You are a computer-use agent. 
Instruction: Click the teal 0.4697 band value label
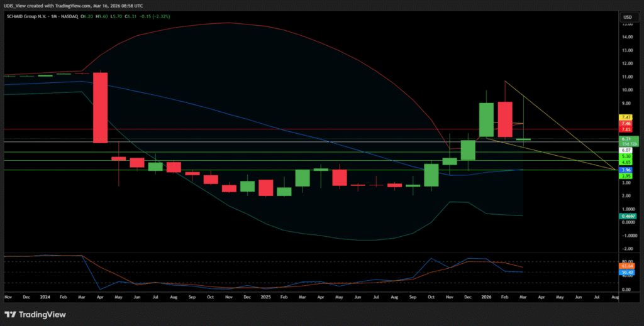coord(628,216)
